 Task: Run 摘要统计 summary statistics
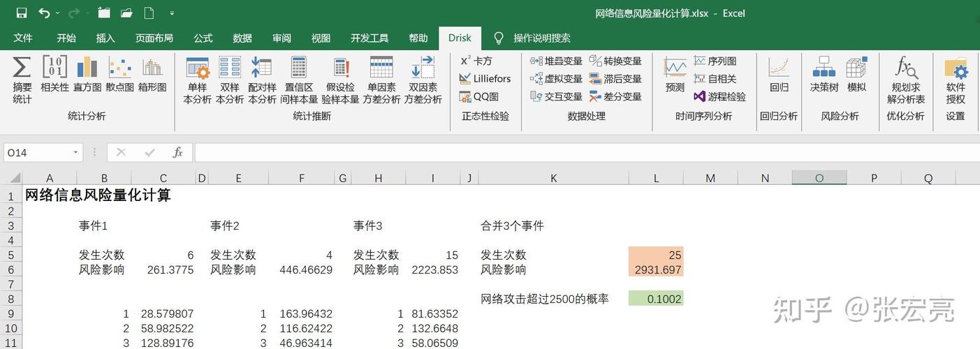22,80
